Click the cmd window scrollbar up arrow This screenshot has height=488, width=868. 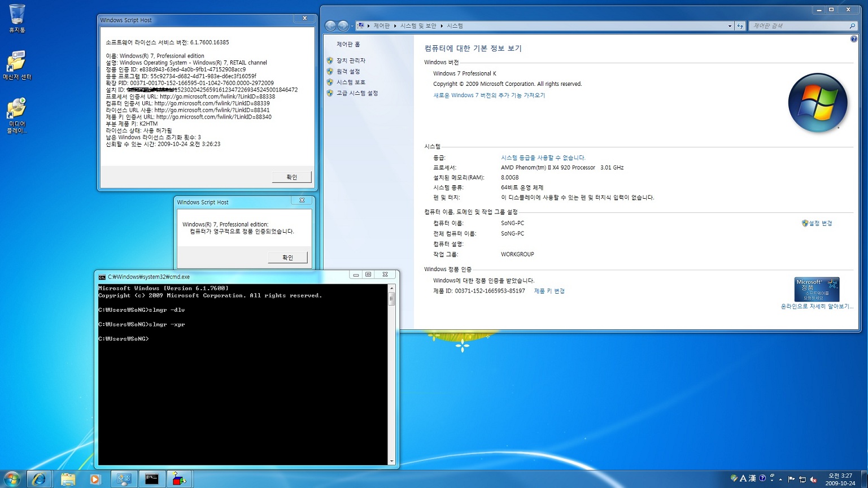tap(391, 289)
